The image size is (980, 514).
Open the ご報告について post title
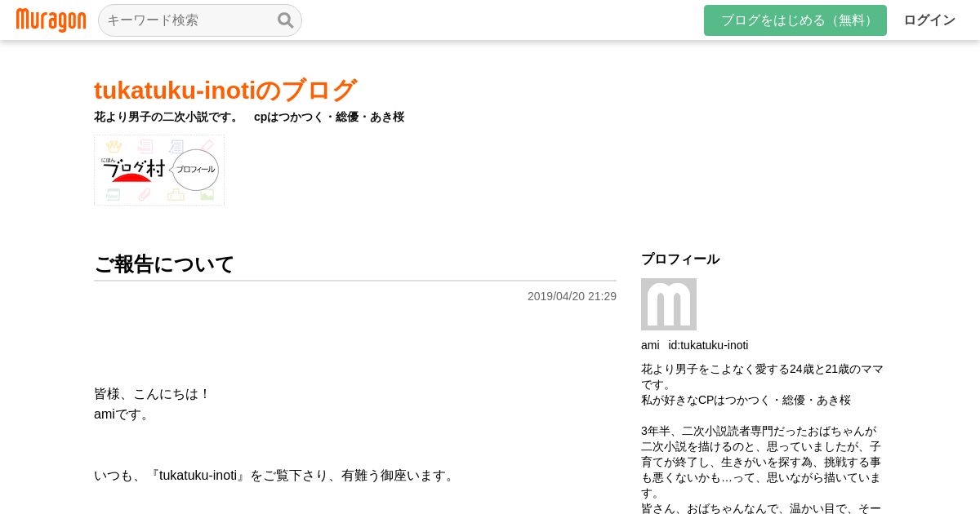coord(164,264)
